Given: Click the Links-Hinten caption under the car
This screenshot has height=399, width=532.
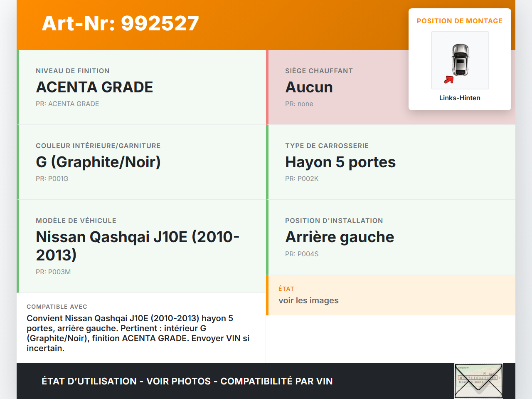Looking at the screenshot, I should pos(460,98).
